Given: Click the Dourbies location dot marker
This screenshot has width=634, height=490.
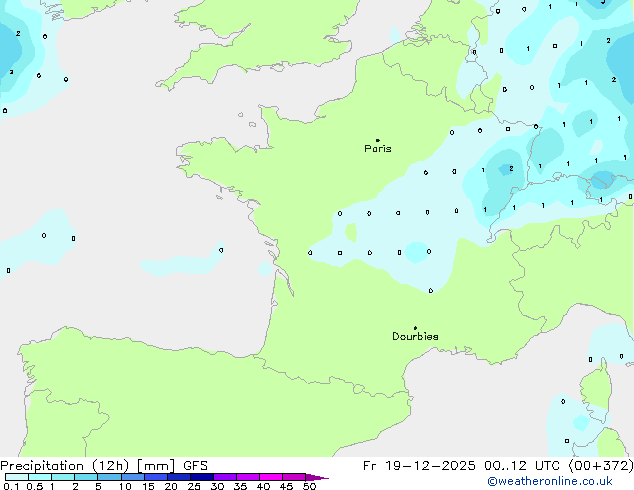Looking at the screenshot, I should click(x=415, y=328).
